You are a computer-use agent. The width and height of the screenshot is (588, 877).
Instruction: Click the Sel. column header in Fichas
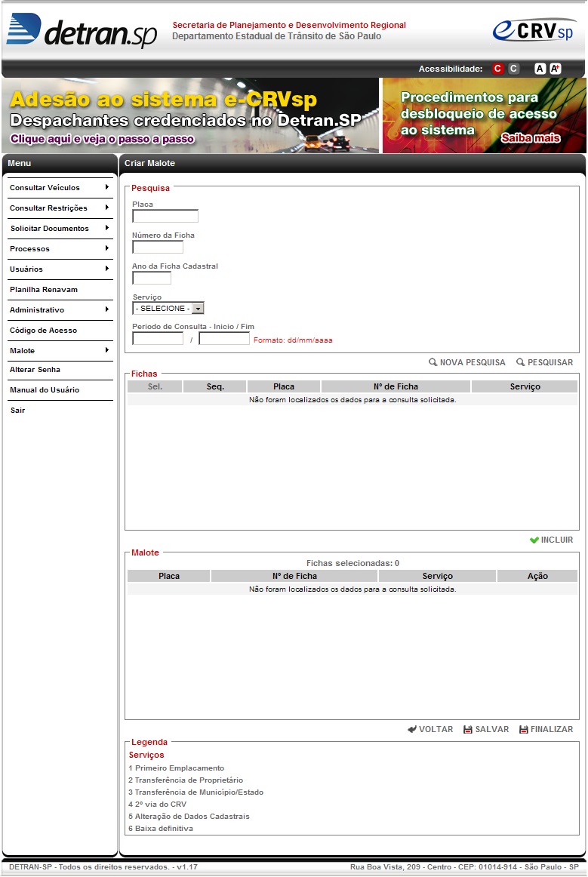click(155, 386)
